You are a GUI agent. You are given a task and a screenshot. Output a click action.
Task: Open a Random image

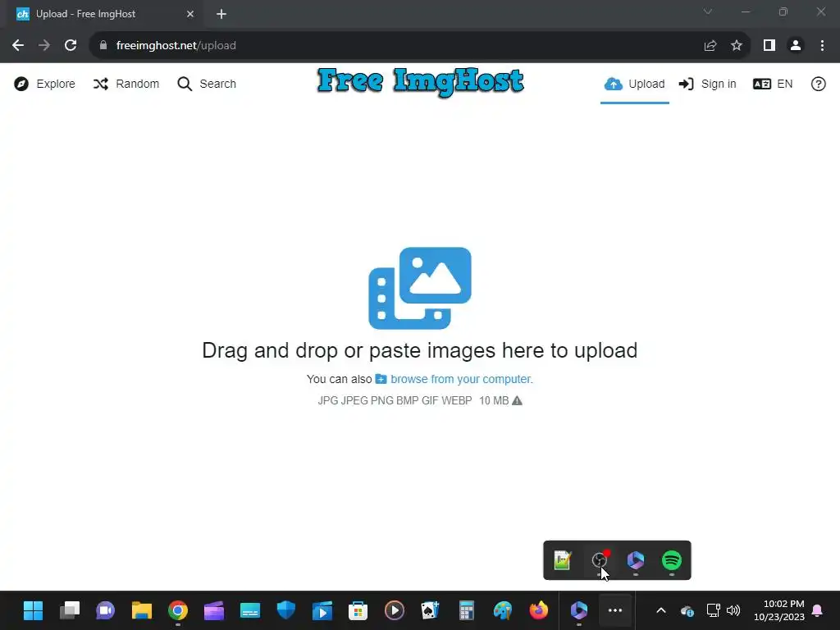pos(126,84)
